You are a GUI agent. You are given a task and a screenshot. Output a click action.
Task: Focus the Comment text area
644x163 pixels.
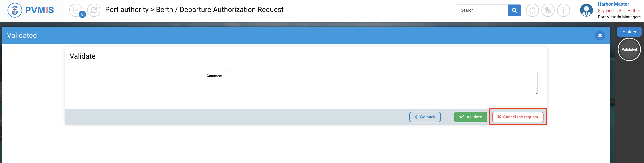pos(382,83)
